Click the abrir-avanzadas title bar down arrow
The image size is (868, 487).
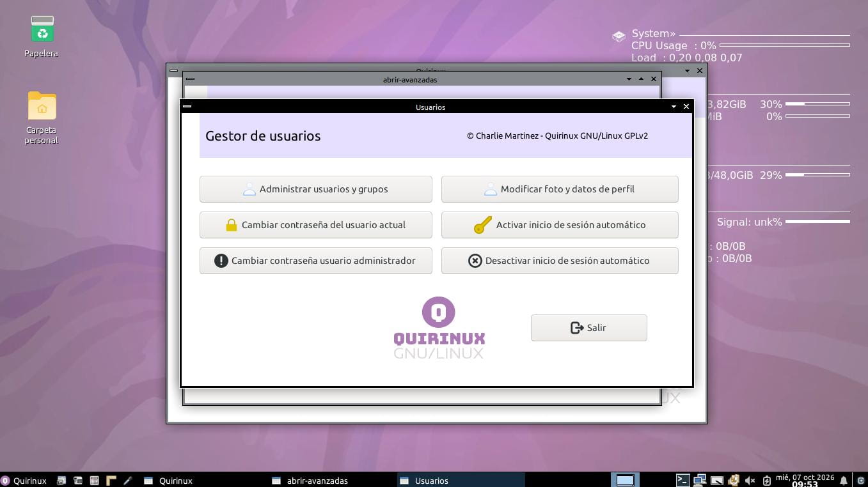pos(629,79)
